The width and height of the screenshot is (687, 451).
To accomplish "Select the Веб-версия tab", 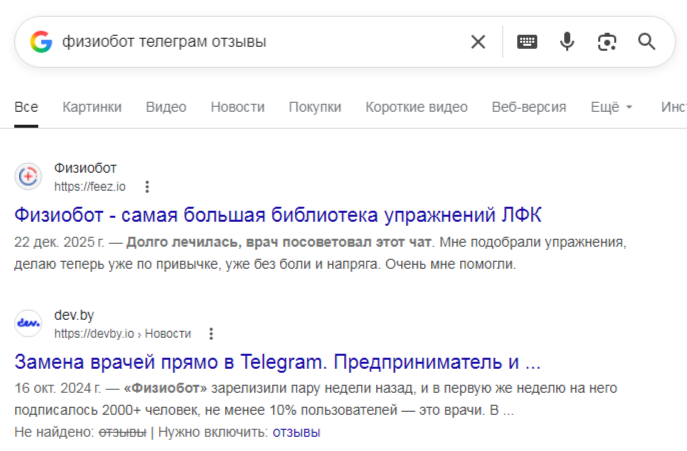I will pyautogui.click(x=529, y=107).
